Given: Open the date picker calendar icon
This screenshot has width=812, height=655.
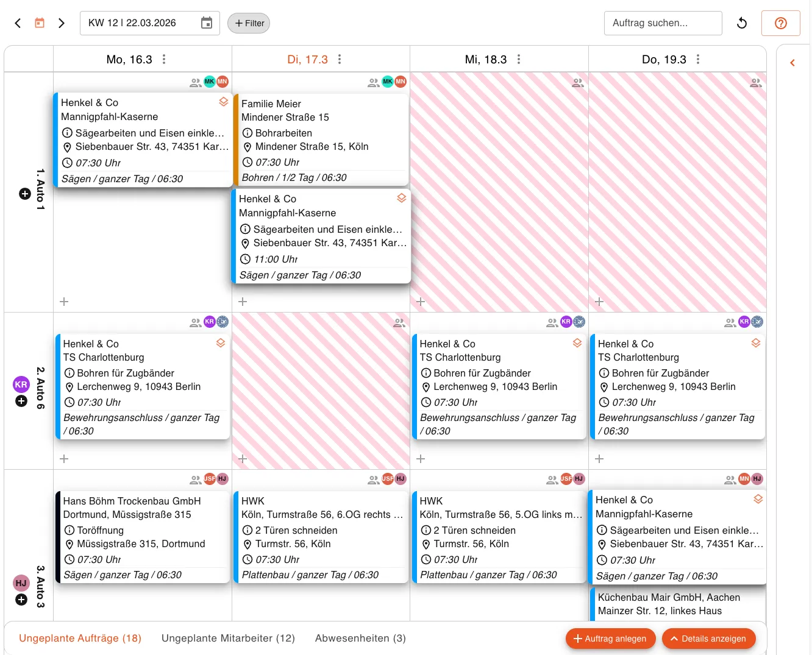Looking at the screenshot, I should coord(207,23).
